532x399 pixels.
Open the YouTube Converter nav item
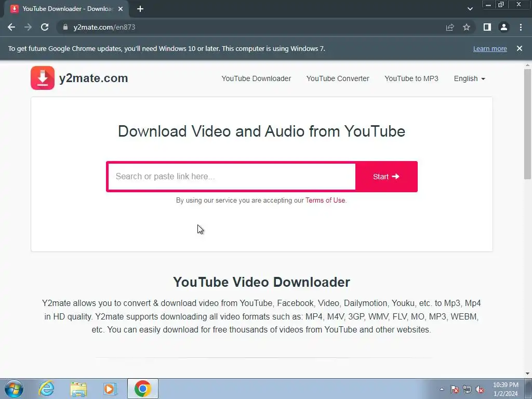pos(338,79)
